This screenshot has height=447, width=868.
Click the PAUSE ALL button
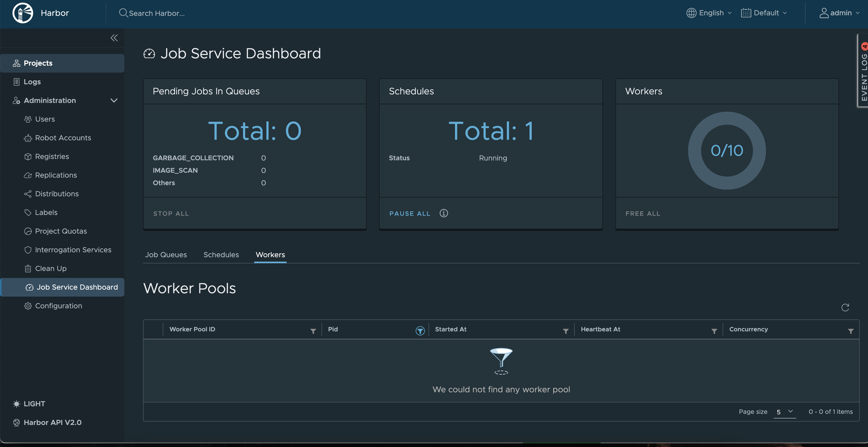(410, 213)
